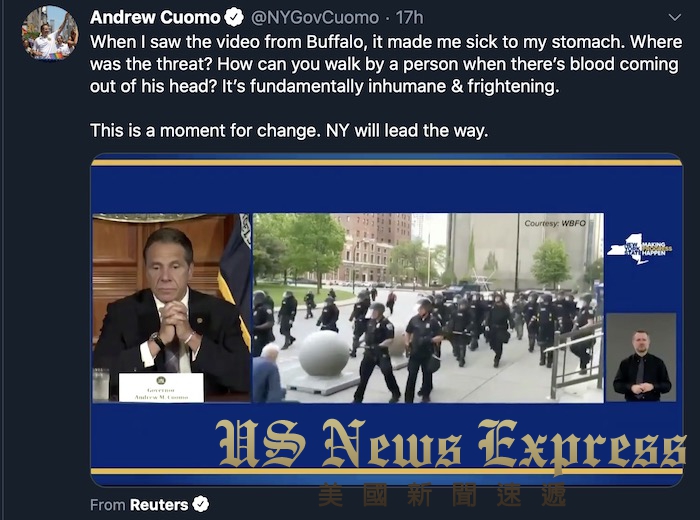700x520 pixels.
Task: Open the 17h timestamp link
Action: click(410, 17)
